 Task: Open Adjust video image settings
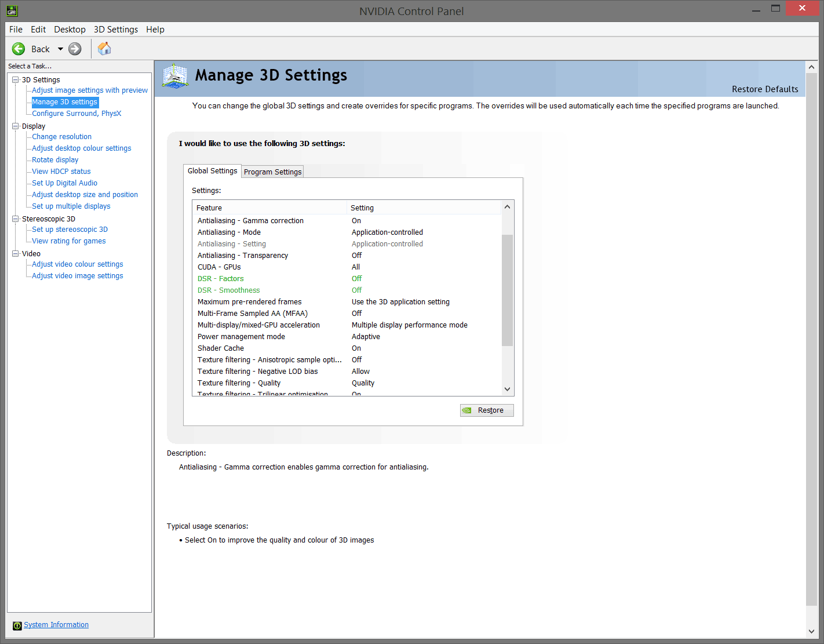78,276
